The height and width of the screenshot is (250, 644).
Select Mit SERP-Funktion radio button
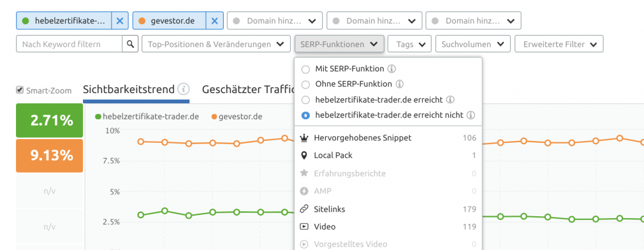tap(305, 69)
